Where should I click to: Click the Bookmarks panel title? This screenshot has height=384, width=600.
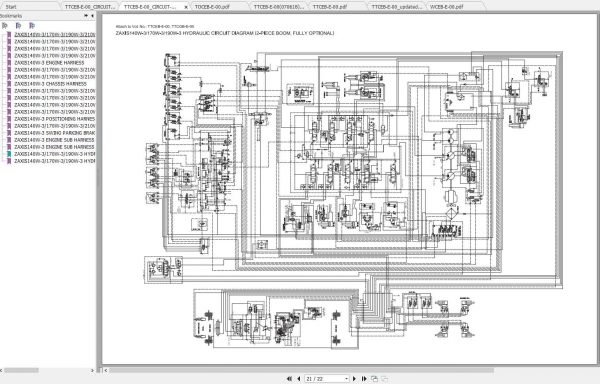point(11,16)
